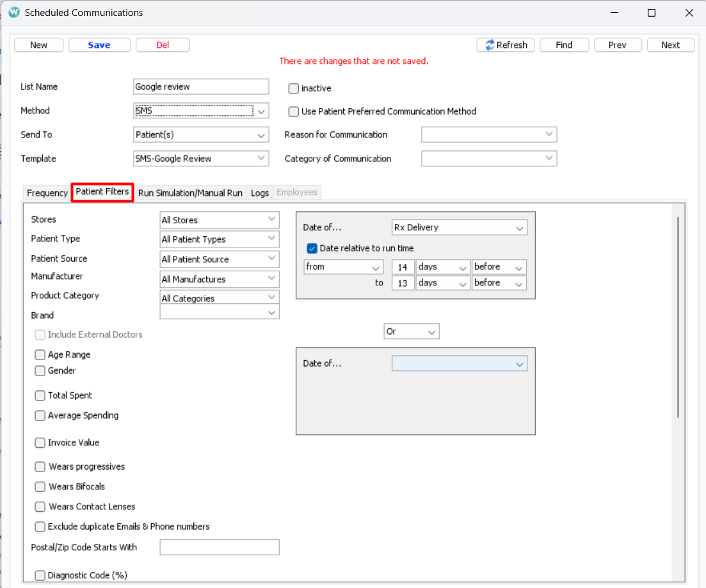
Task: Click the Employees tab
Action: click(297, 193)
